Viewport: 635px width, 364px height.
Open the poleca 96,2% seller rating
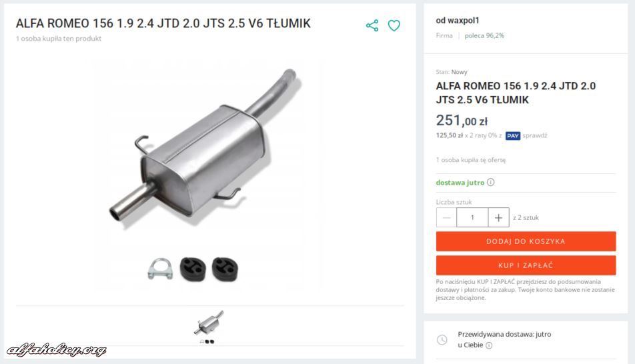(484, 35)
